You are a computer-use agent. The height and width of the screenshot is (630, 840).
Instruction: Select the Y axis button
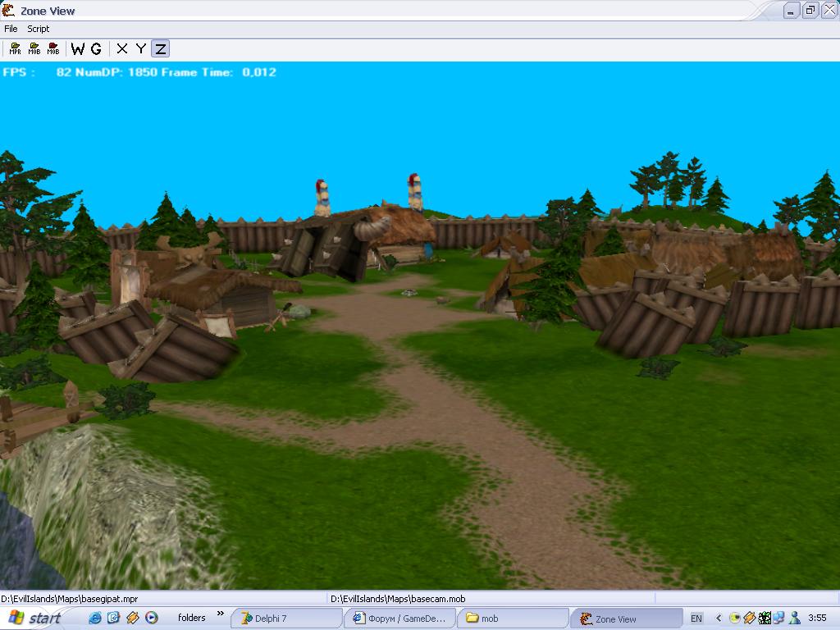click(141, 49)
